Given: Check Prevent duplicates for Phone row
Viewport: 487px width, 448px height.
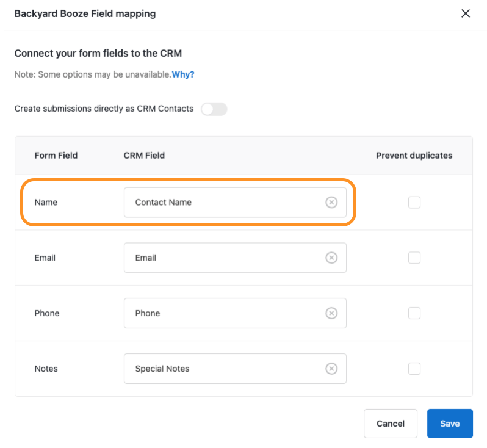Looking at the screenshot, I should point(414,313).
